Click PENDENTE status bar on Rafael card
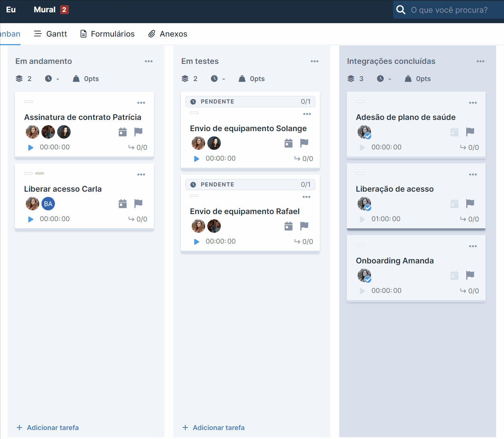 (250, 185)
